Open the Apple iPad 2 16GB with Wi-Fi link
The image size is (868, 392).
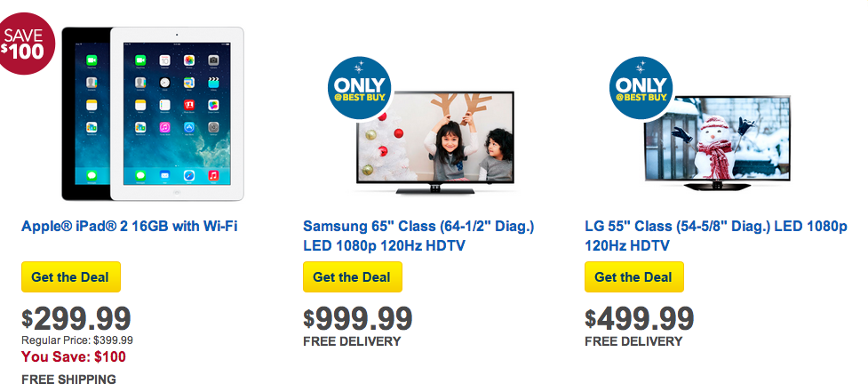click(x=129, y=227)
